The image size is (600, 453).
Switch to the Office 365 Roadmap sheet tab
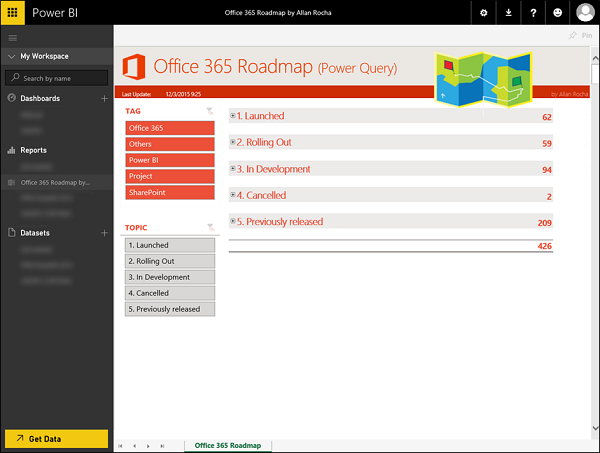point(228,445)
